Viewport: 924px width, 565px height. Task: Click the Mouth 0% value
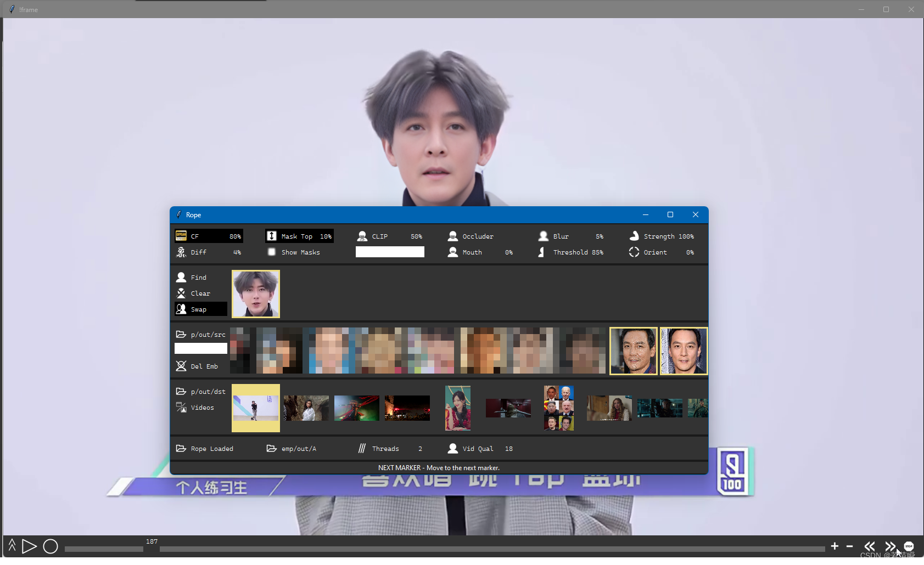coord(509,252)
